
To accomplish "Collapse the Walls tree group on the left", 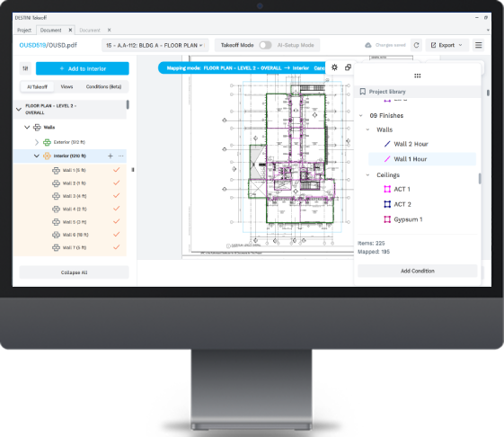I will click(x=27, y=128).
